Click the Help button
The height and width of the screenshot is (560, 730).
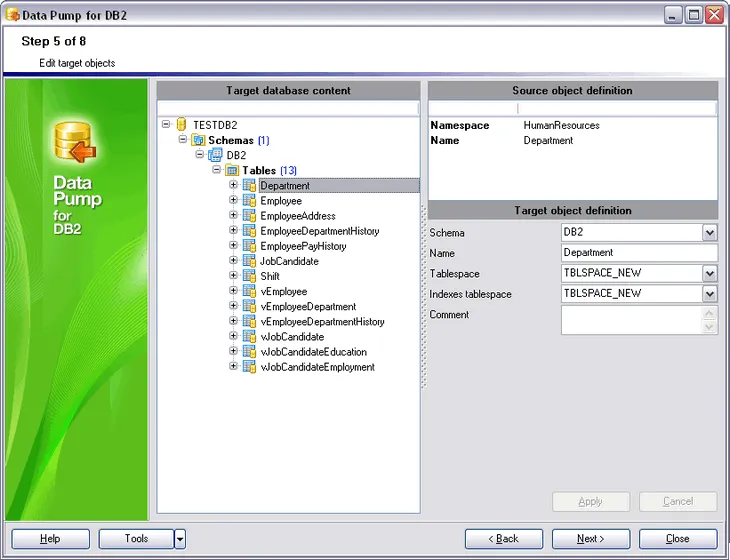point(50,539)
